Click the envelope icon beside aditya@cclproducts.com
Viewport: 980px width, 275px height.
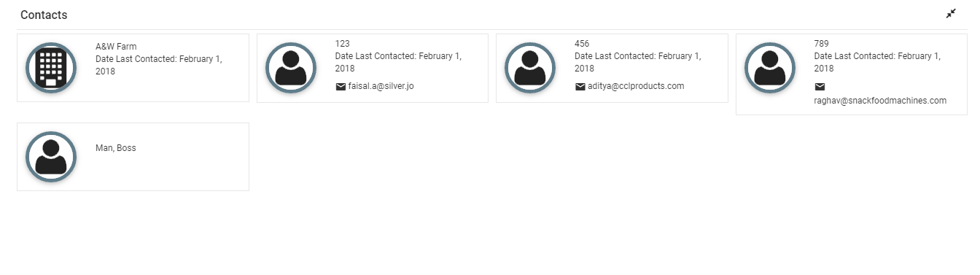tap(580, 87)
